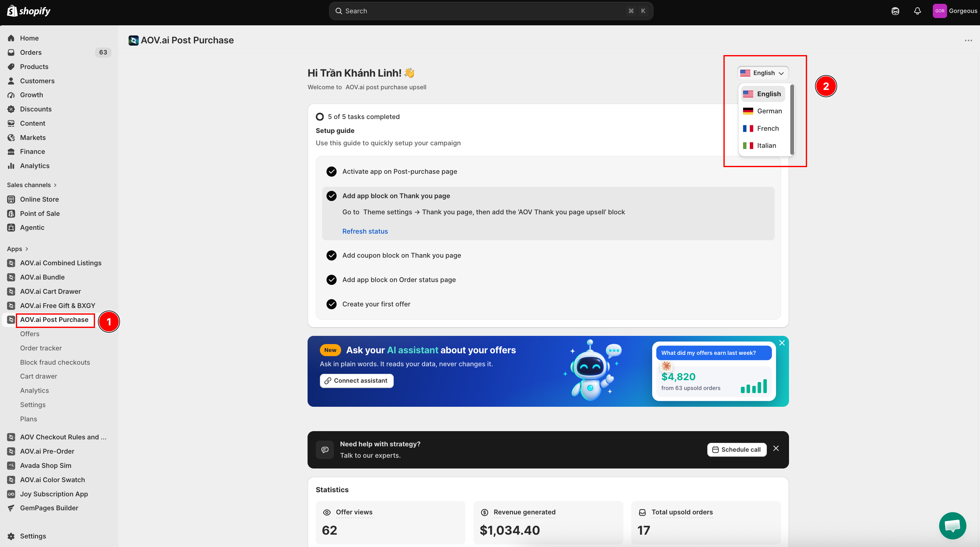Open Home in the sidebar
980x547 pixels.
click(29, 38)
